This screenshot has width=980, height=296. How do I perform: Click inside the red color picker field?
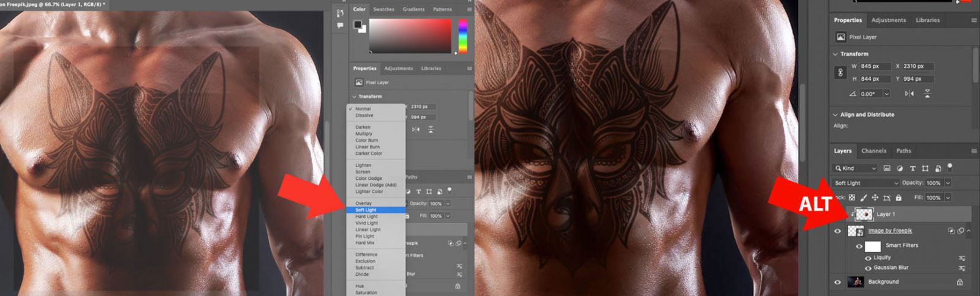(x=410, y=35)
